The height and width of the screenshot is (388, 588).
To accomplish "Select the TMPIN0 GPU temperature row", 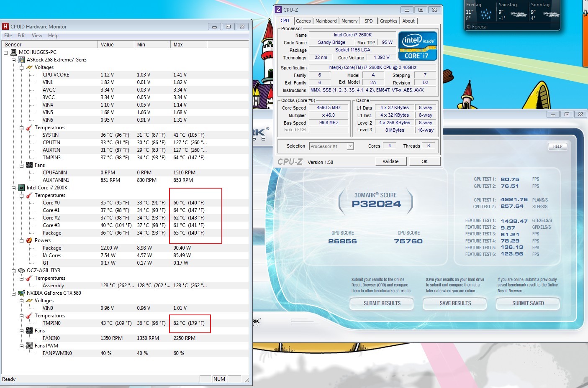I will point(126,323).
